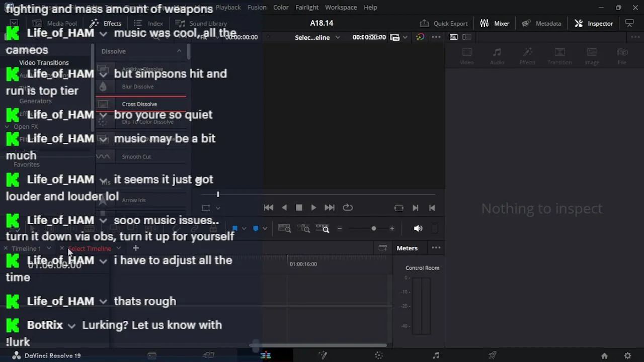Click the transform overlay icon in viewer

206,208
